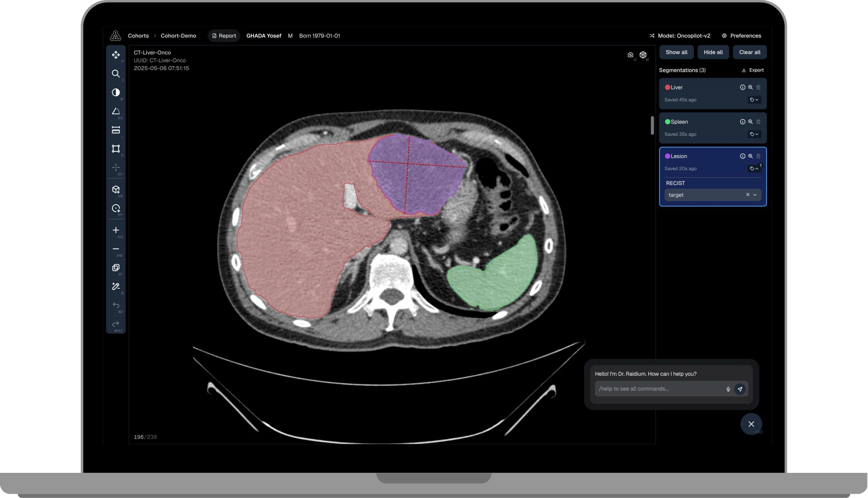The width and height of the screenshot is (868, 498).
Task: Select the angle measurement tool
Action: [116, 111]
